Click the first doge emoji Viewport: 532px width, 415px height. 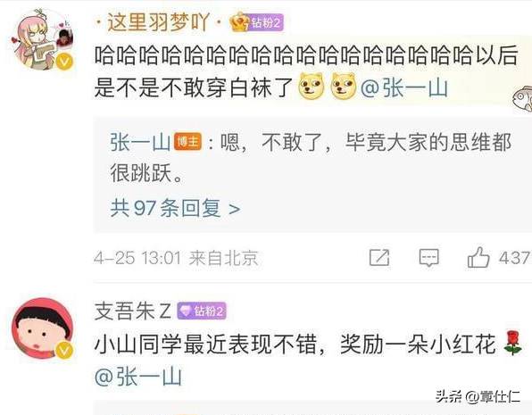(312, 87)
